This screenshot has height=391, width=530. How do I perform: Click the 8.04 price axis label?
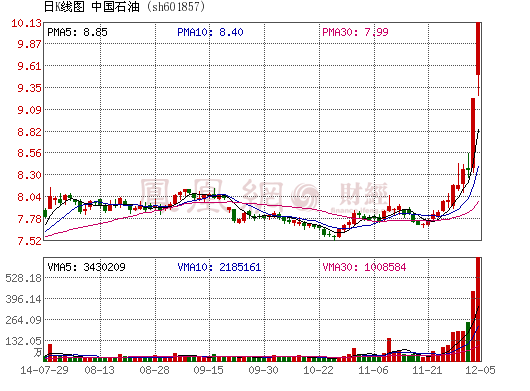coord(29,197)
